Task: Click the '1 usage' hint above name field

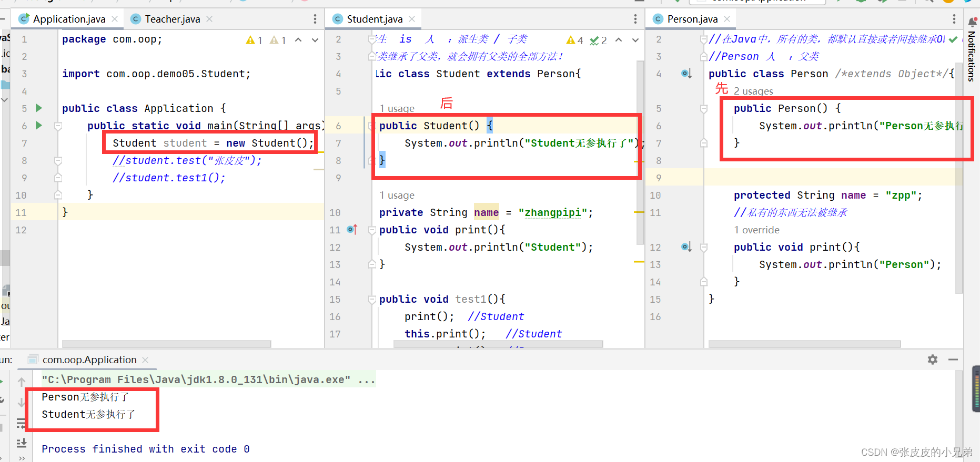Action: pos(397,196)
